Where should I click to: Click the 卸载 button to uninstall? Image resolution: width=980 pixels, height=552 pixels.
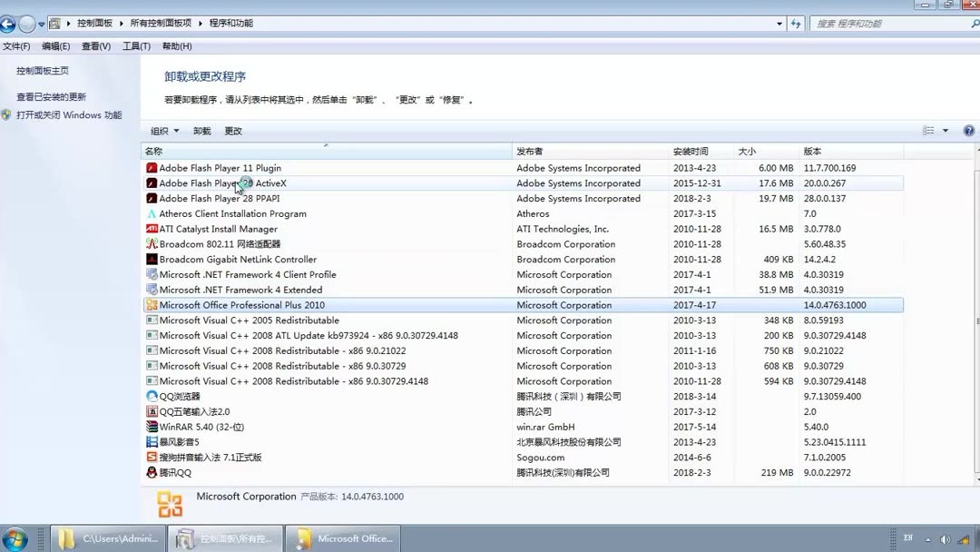203,130
